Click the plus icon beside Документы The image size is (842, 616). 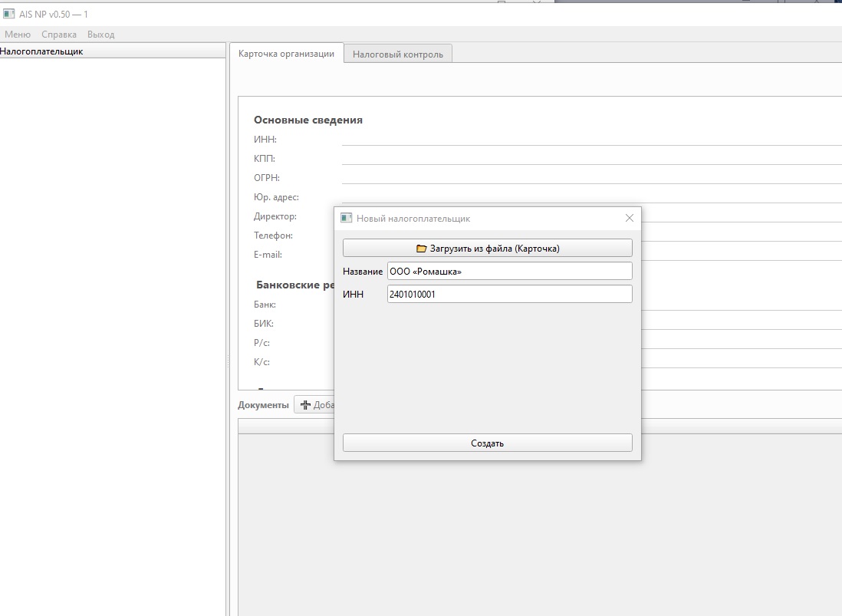(x=305, y=405)
